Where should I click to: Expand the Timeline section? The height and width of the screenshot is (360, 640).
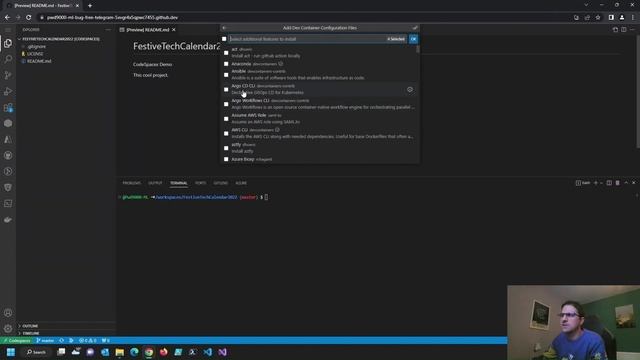pos(31,333)
